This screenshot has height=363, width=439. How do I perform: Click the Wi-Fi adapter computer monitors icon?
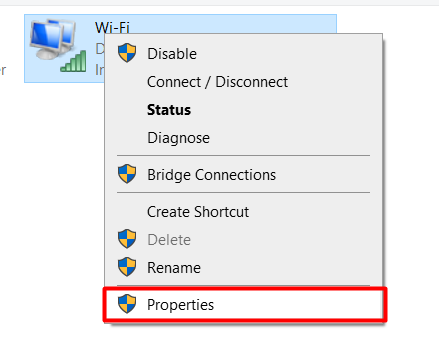point(53,38)
